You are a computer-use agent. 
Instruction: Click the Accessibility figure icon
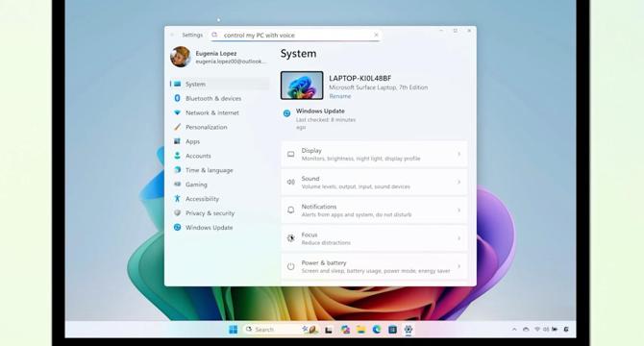[178, 199]
